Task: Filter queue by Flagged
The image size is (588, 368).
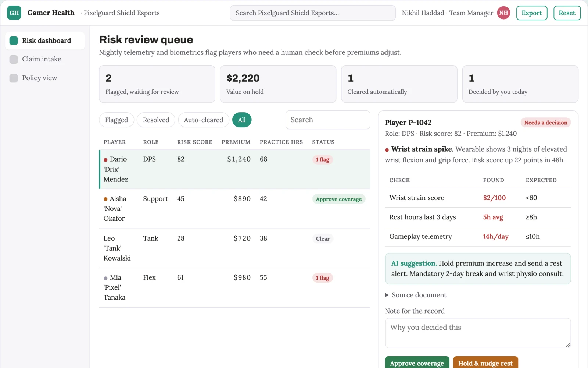Action: coord(116,120)
